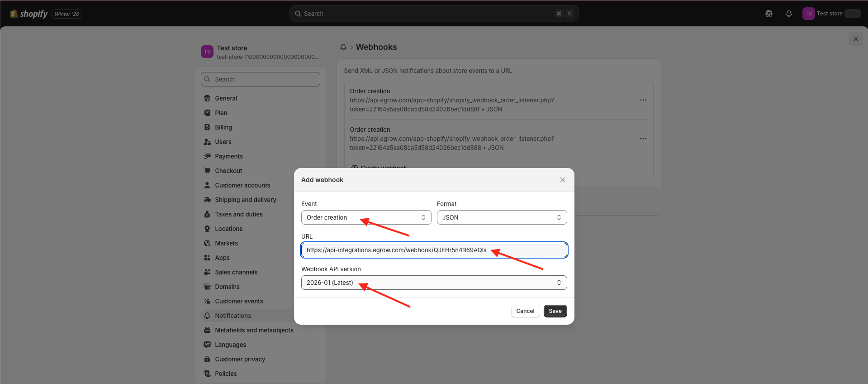Save the new webhook
The image size is (868, 384).
click(x=555, y=311)
